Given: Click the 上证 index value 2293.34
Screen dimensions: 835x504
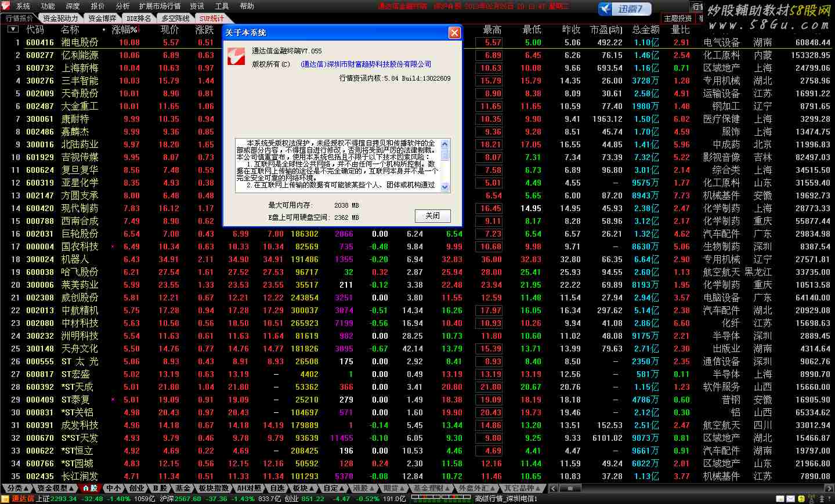Looking at the screenshot, I should tap(64, 499).
